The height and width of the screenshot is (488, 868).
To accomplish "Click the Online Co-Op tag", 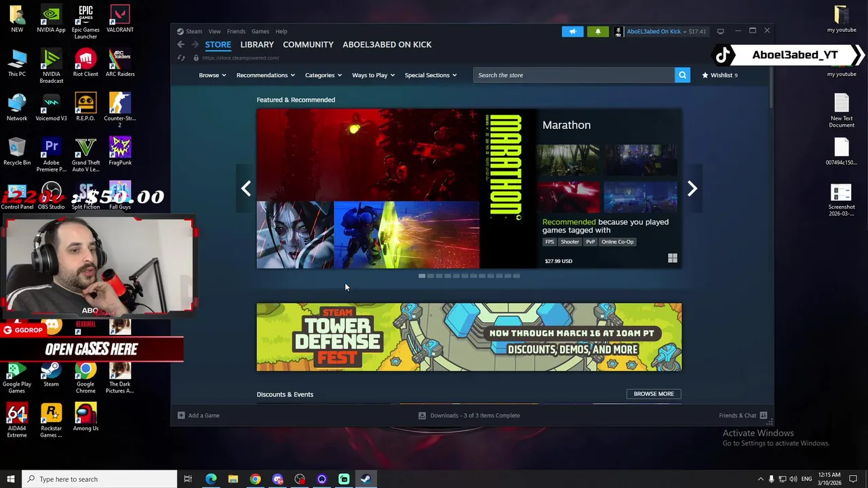I will point(617,242).
